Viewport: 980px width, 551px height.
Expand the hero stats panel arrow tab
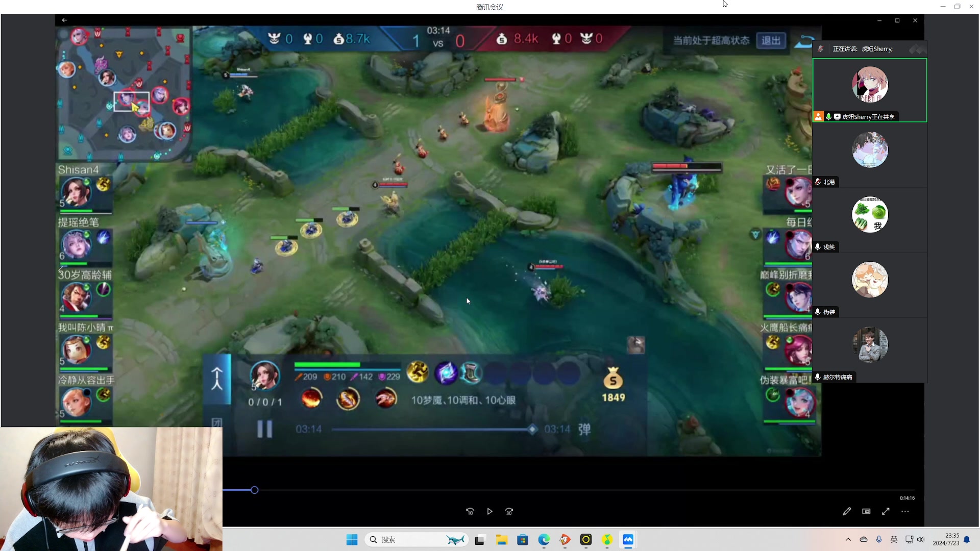click(217, 379)
